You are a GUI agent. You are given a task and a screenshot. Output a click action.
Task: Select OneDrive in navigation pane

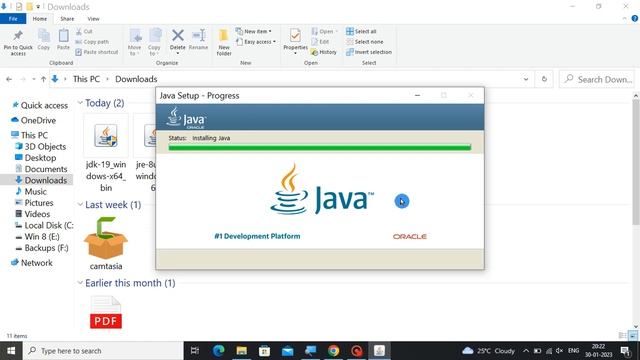33,120
